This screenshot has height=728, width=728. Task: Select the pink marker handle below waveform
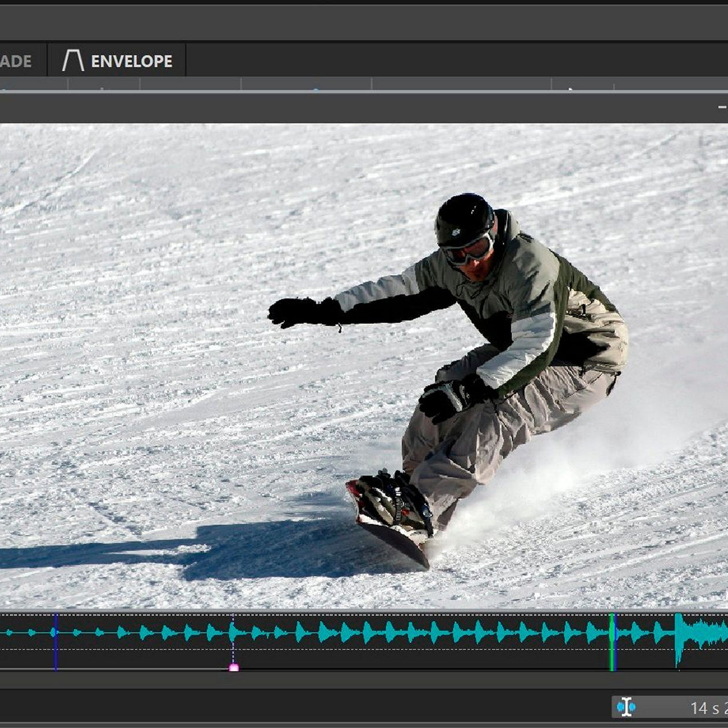(234, 667)
